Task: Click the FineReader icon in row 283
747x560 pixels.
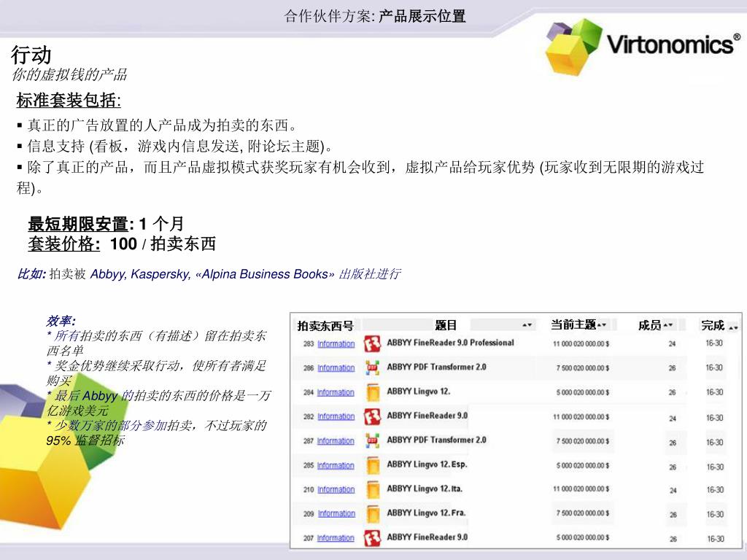Action: (373, 343)
